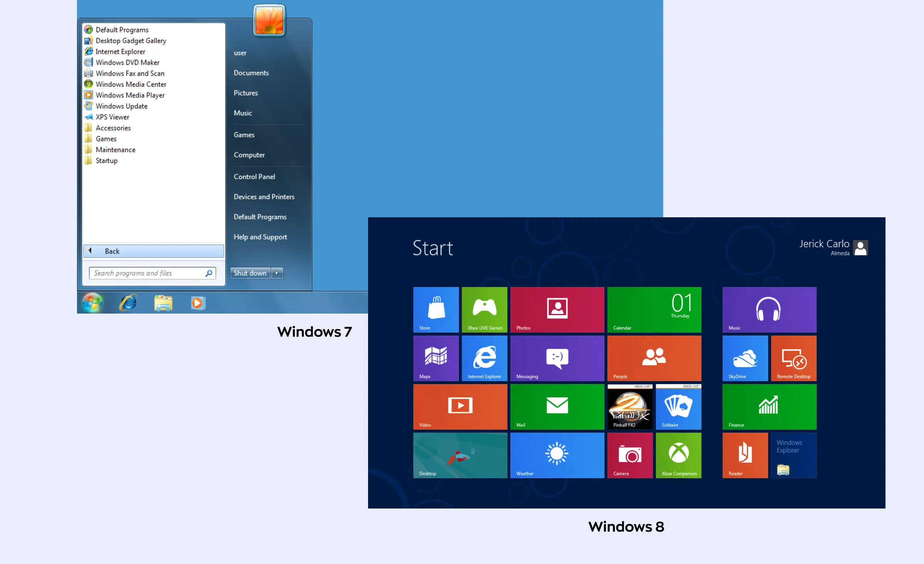924x564 pixels.
Task: Launch the Pinball FX2 game tile
Action: coord(630,406)
